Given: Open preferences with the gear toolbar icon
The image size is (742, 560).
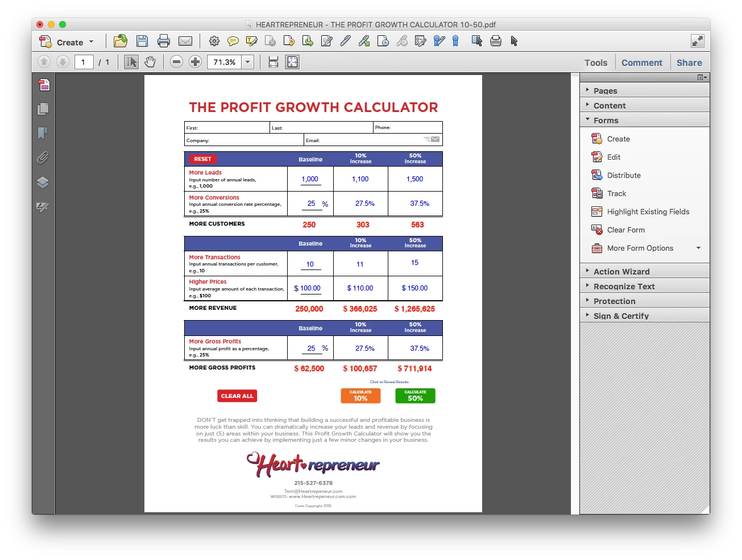Looking at the screenshot, I should click(214, 41).
